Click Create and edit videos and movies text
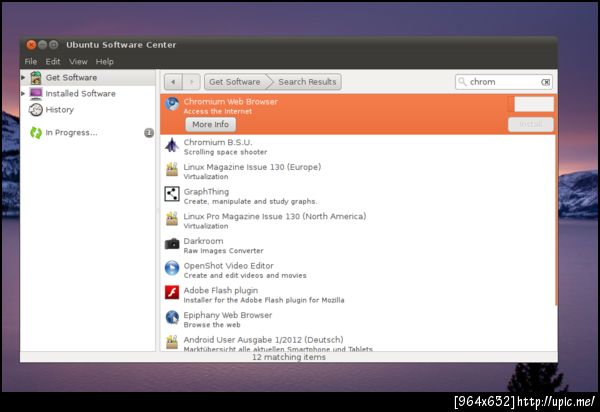This screenshot has height=412, width=600. tap(245, 276)
